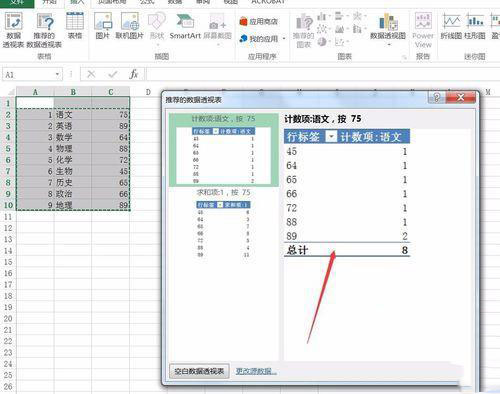Screen dimensions: 500x394
Task: Click the Blank PivotTable (空白数据透视表) button
Action: pyautogui.click(x=199, y=371)
